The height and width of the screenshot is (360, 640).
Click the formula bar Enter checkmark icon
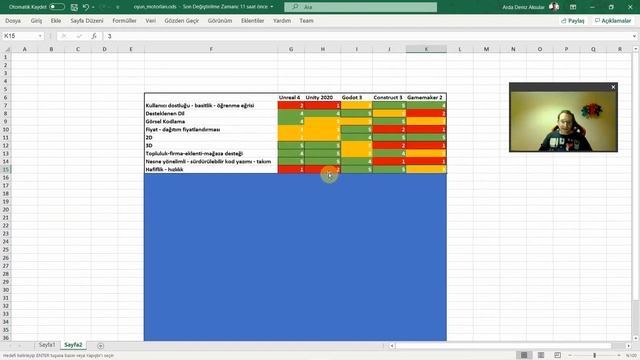click(79, 36)
